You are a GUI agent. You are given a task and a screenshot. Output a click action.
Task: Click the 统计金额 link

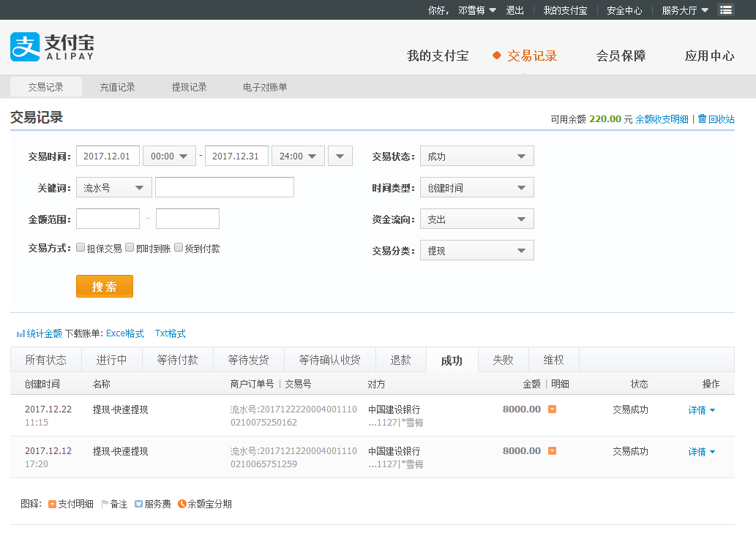44,333
